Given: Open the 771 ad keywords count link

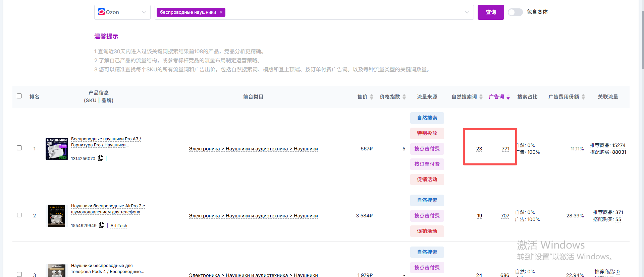Looking at the screenshot, I should click(x=505, y=149).
